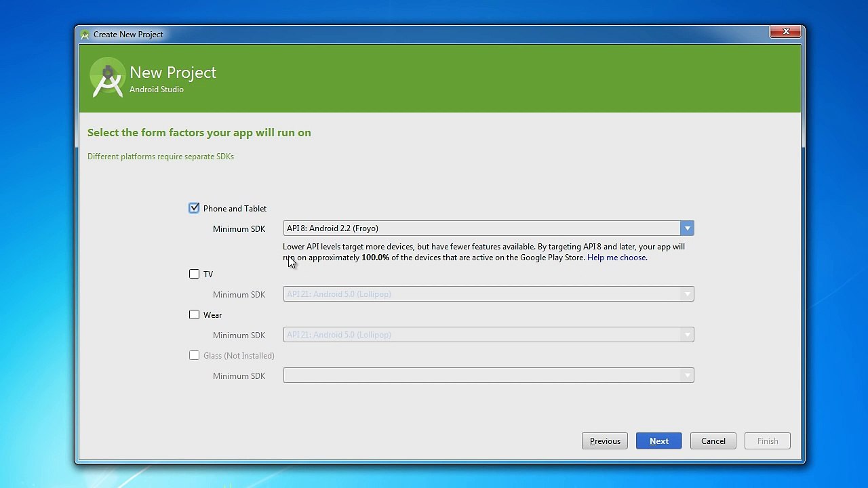Click the 'Phone and Tablet' label text
The width and height of the screenshot is (868, 488).
(x=235, y=209)
